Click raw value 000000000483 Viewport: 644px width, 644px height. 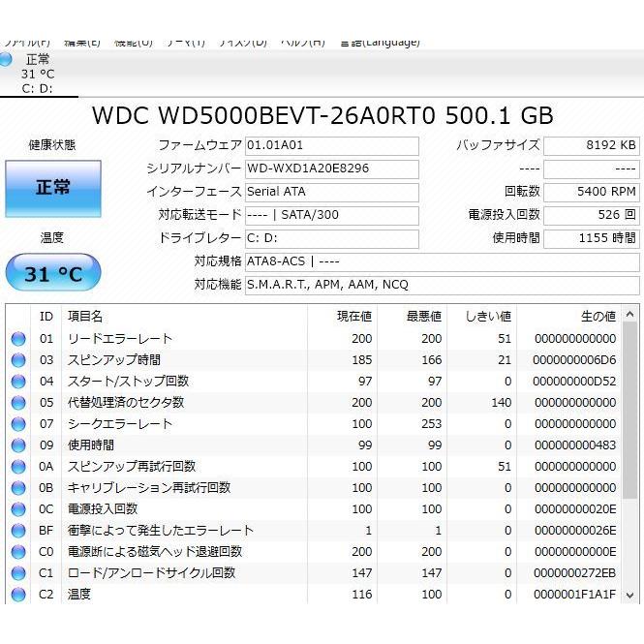tap(575, 445)
